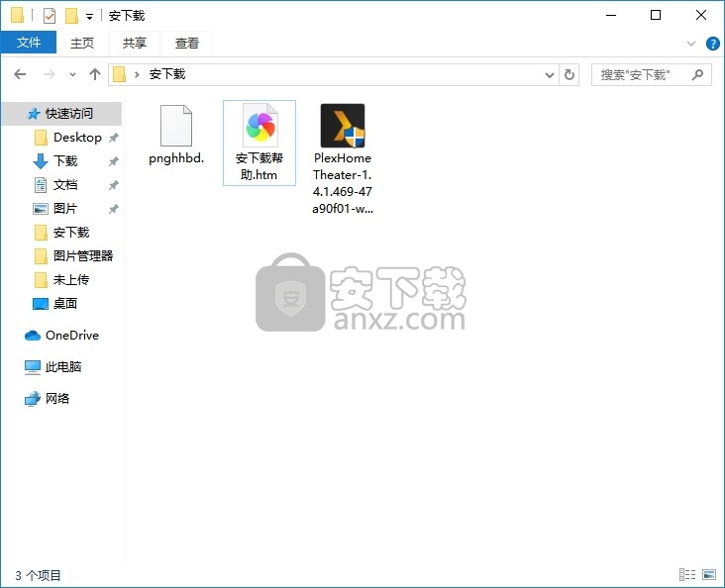725x588 pixels.
Task: Open the 文件 menu
Action: (29, 43)
